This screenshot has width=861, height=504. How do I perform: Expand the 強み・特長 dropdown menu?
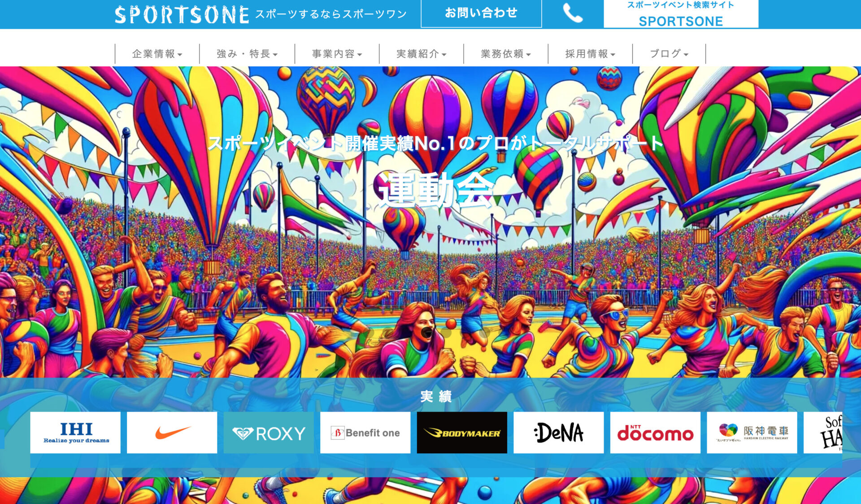[247, 54]
